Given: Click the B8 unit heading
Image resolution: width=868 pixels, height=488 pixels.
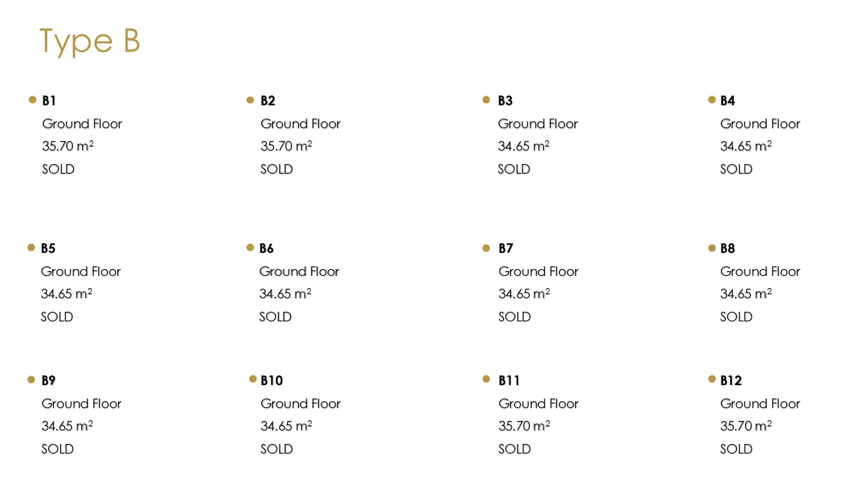Looking at the screenshot, I should [728, 249].
